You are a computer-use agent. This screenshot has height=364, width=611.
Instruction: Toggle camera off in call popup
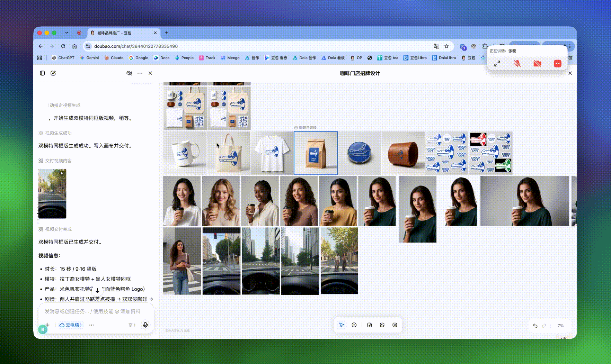(537, 64)
